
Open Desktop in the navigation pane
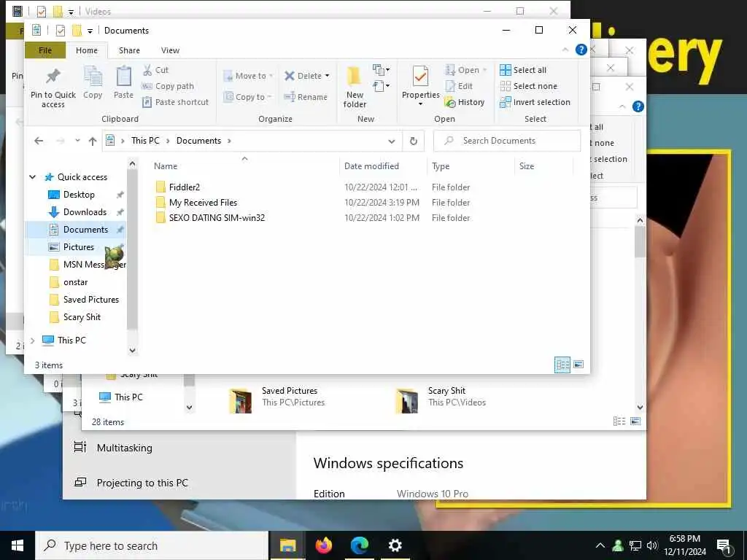pyautogui.click(x=79, y=195)
